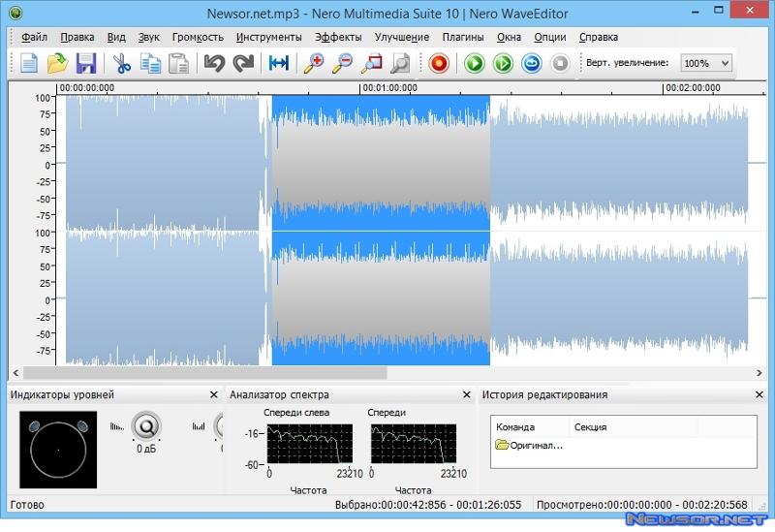775x532 pixels.
Task: Open the Инструменты menu
Action: [268, 37]
